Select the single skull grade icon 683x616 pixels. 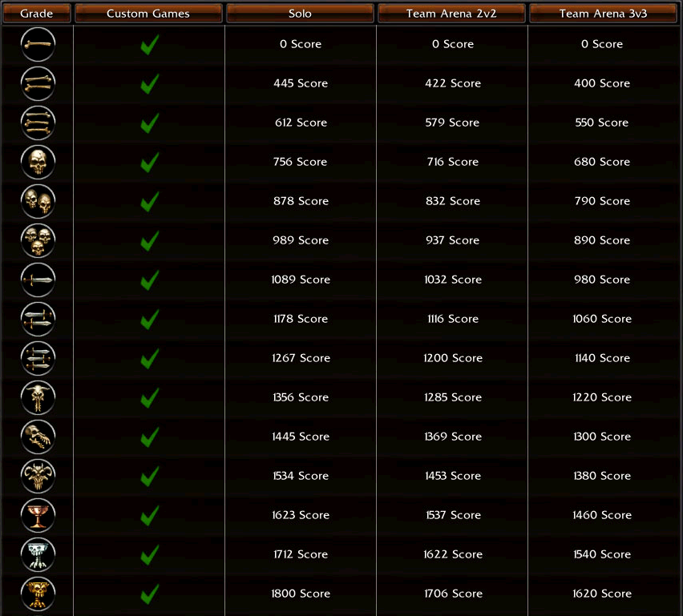38,162
